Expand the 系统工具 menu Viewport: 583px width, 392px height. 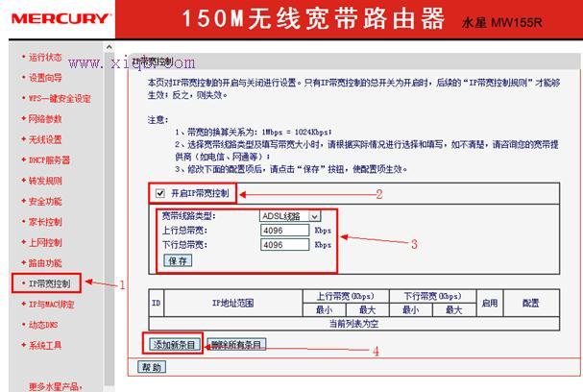click(44, 345)
